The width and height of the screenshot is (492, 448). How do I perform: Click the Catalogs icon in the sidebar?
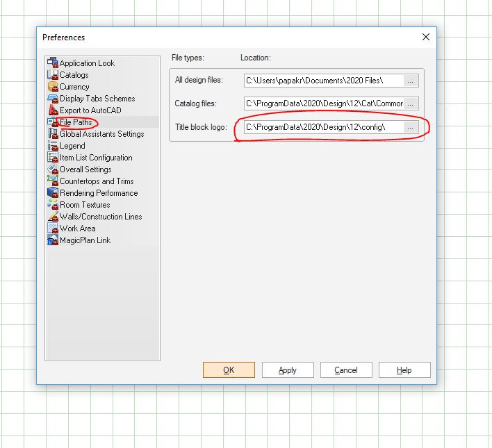53,75
